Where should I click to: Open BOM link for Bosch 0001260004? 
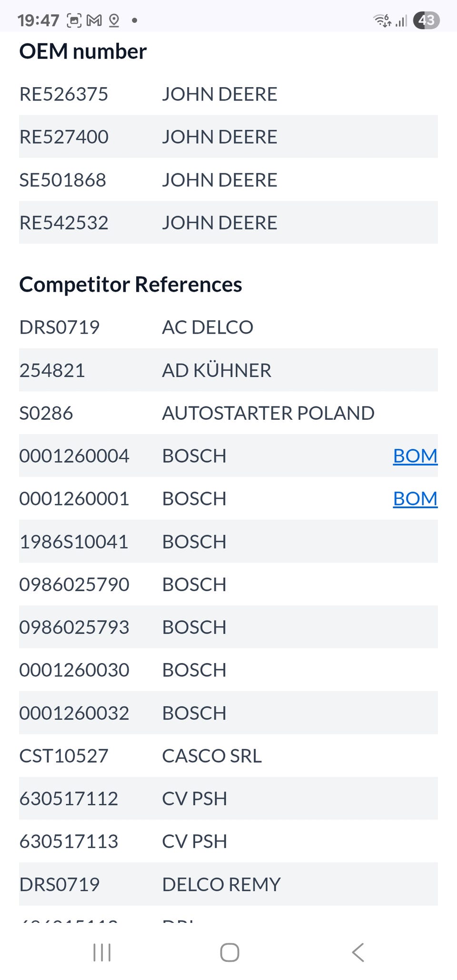click(415, 456)
